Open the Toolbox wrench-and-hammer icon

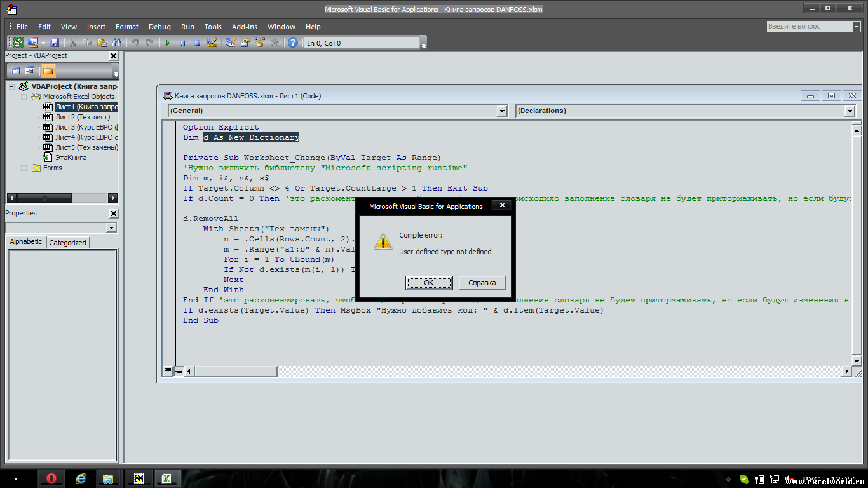pyautogui.click(x=275, y=43)
